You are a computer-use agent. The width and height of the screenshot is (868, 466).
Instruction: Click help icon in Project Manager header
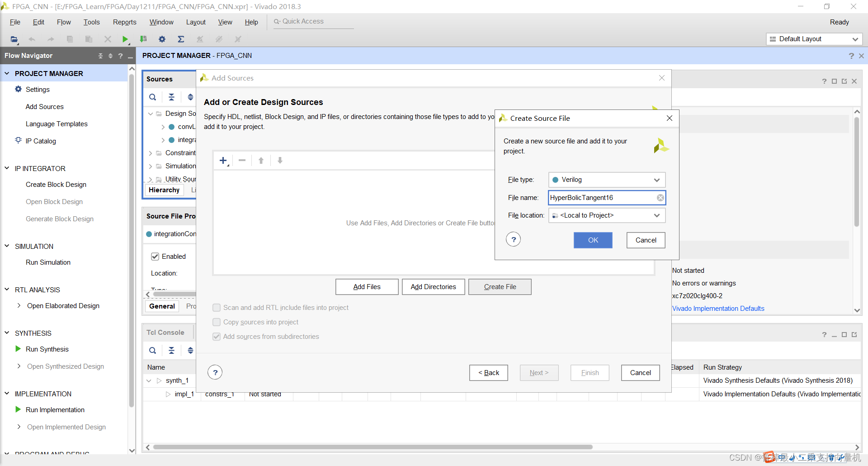pyautogui.click(x=851, y=56)
